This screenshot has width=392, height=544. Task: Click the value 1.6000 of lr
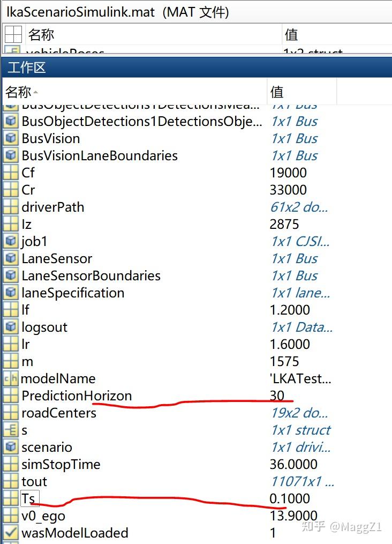pyautogui.click(x=290, y=344)
